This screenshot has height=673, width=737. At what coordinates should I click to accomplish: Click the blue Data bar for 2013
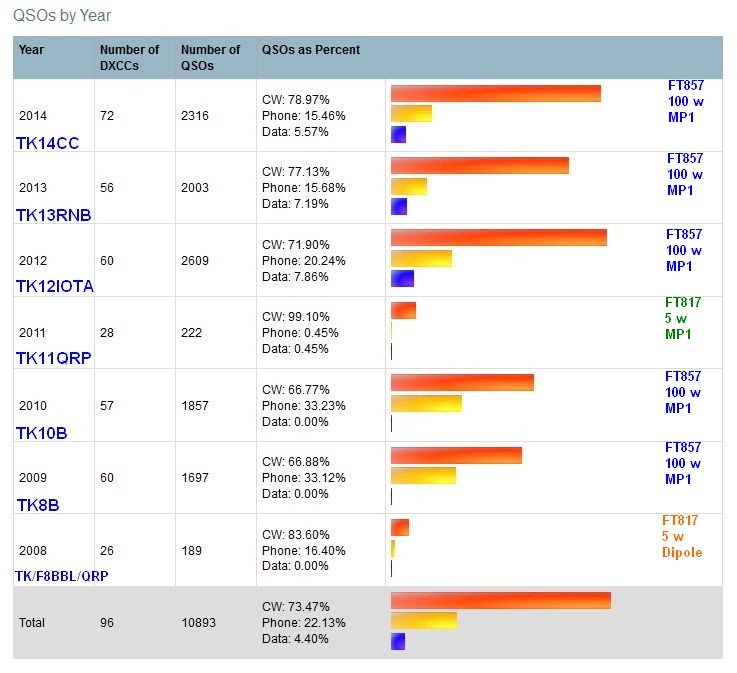(399, 206)
